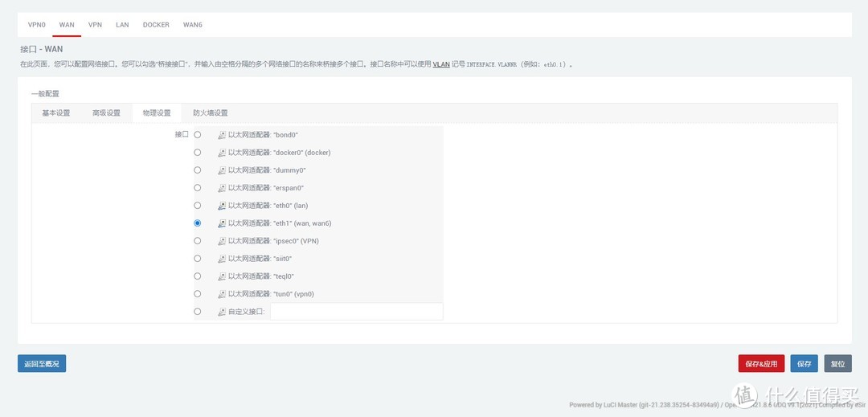The width and height of the screenshot is (868, 417).
Task: Click the tun0 (vpn0) adapter icon
Action: (x=222, y=294)
